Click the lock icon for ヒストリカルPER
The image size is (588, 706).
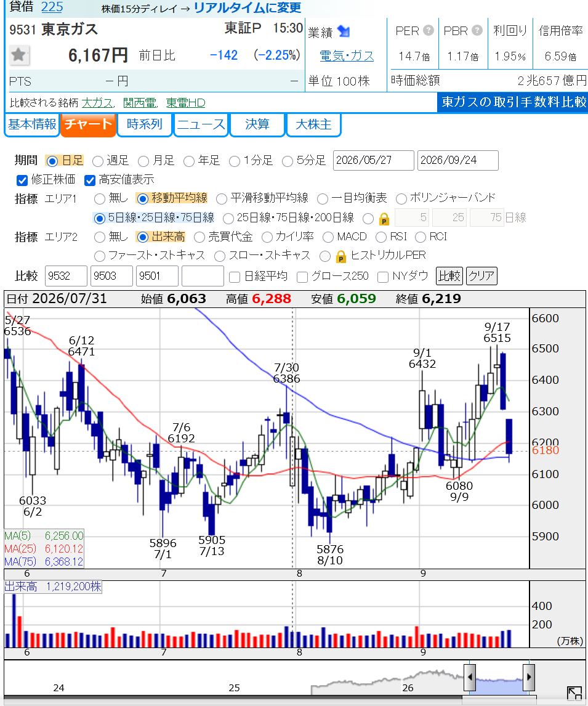[340, 256]
